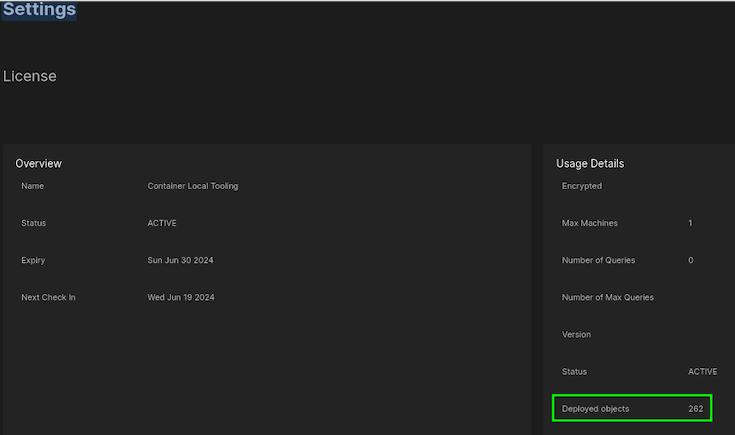Click the Settings page heading
The image size is (735, 435).
point(39,9)
